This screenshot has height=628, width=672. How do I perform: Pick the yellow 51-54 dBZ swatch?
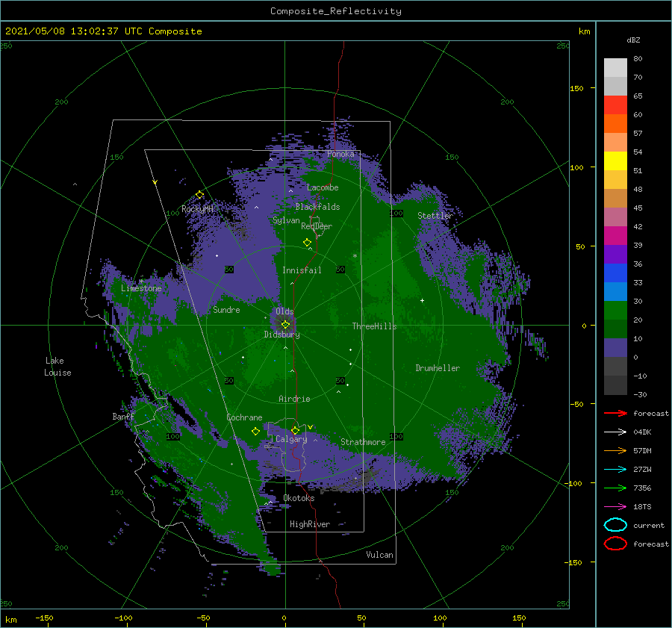point(615,161)
